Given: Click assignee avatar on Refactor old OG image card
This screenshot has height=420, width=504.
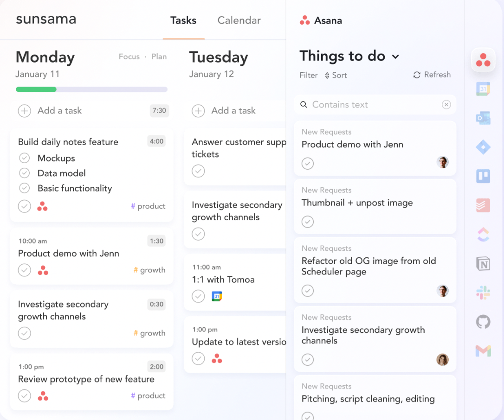Looking at the screenshot, I should (443, 291).
